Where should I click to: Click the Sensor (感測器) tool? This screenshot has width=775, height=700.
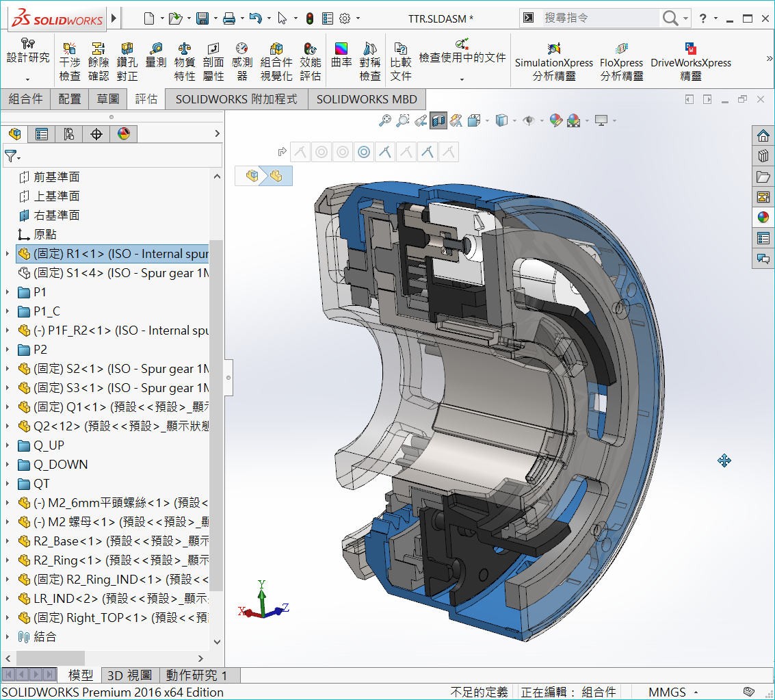[x=242, y=62]
